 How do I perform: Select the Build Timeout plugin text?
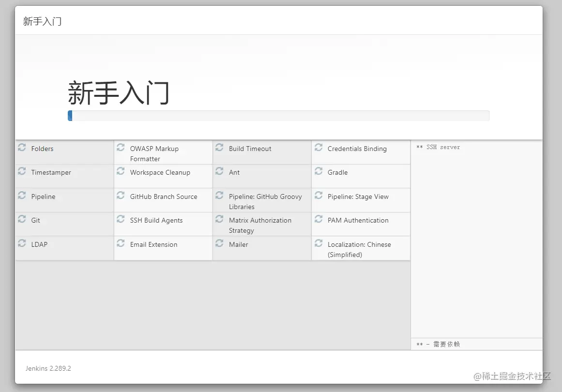[250, 149]
